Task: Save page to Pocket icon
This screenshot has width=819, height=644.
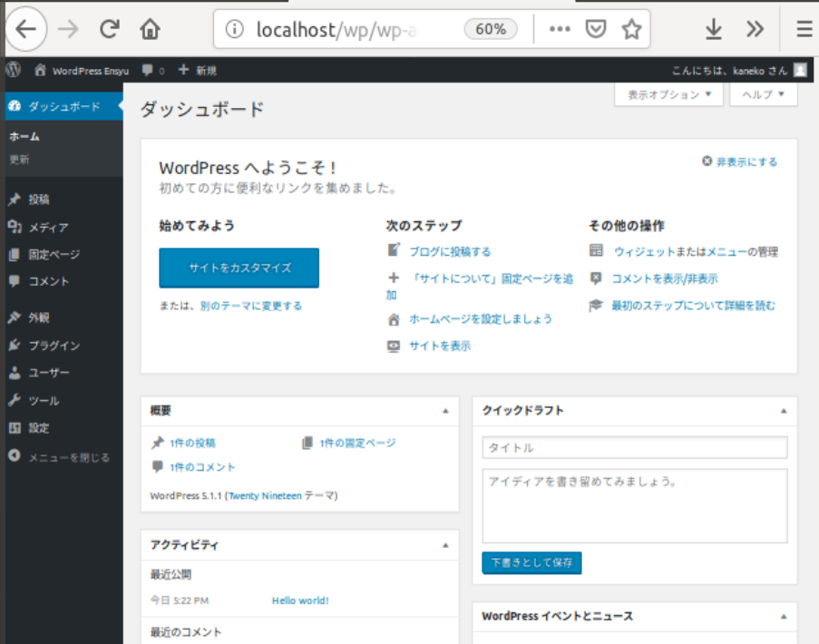Action: coord(596,29)
